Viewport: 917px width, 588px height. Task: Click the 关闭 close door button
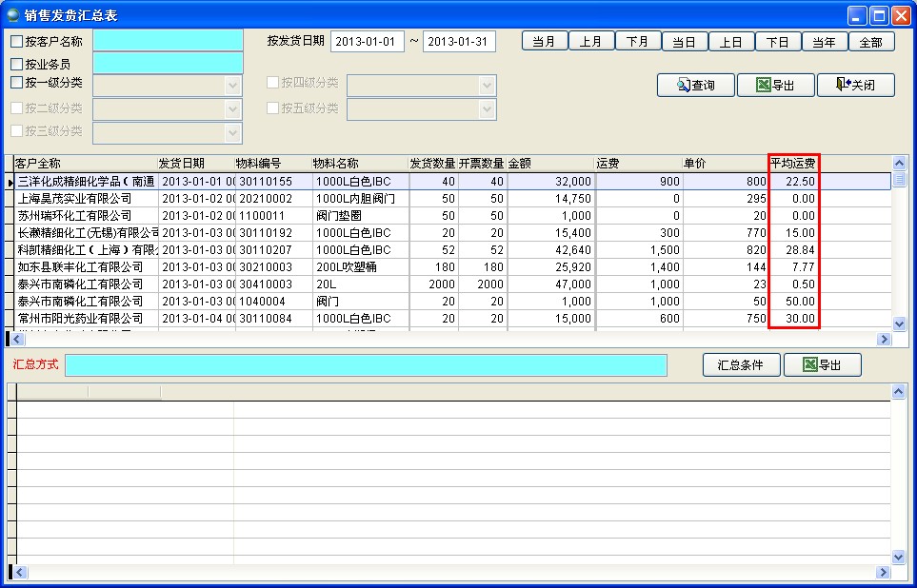pyautogui.click(x=855, y=85)
